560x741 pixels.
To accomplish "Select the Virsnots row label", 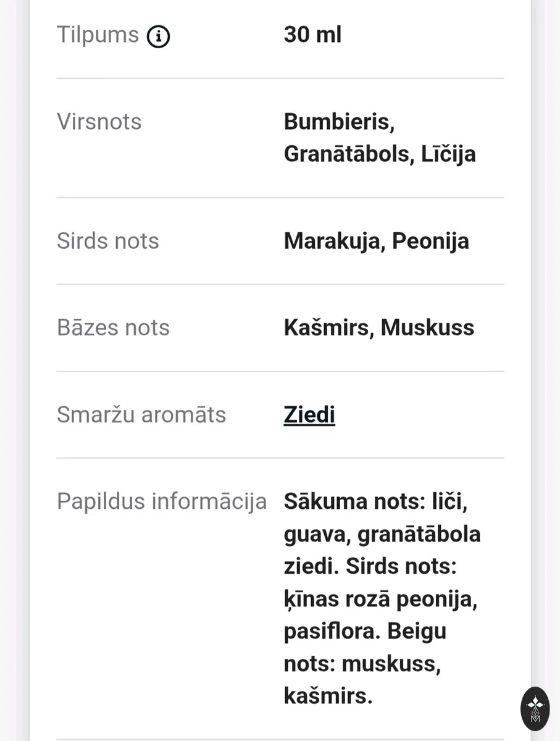I will (99, 122).
